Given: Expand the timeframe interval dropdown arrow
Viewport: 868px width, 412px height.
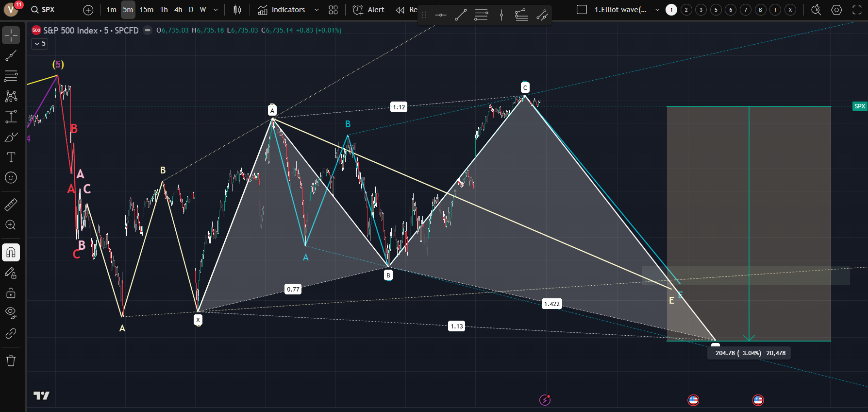Looking at the screenshot, I should (x=216, y=10).
